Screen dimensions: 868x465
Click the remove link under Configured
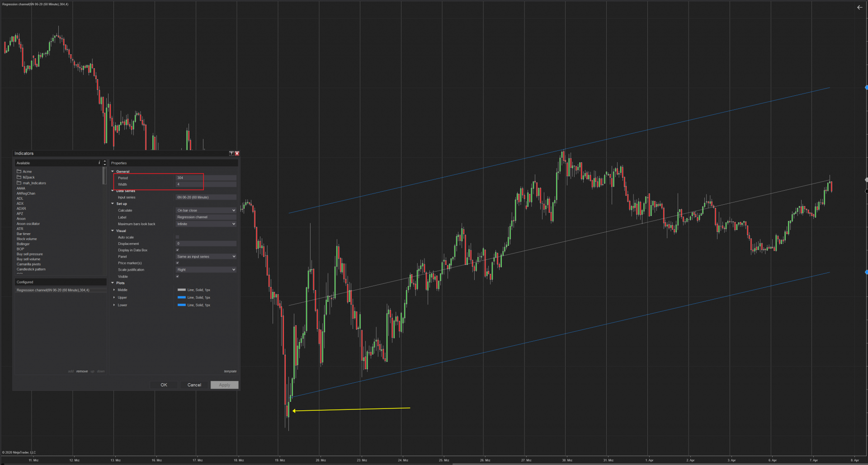tap(82, 371)
